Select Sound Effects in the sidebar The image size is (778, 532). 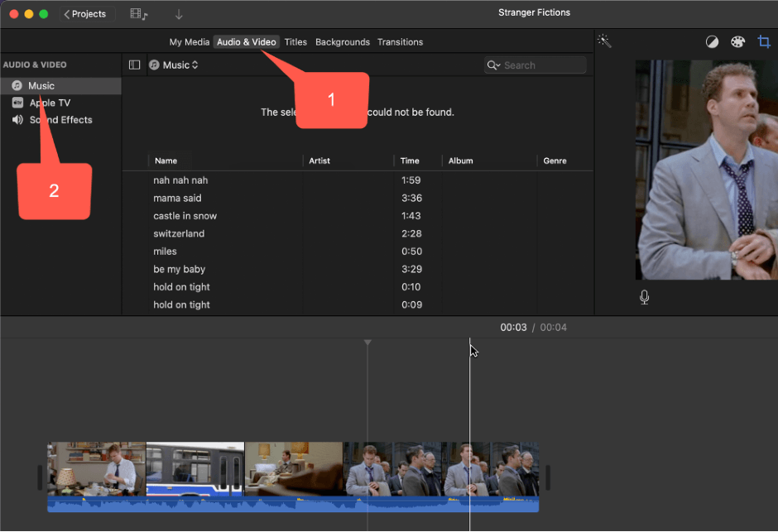(60, 119)
